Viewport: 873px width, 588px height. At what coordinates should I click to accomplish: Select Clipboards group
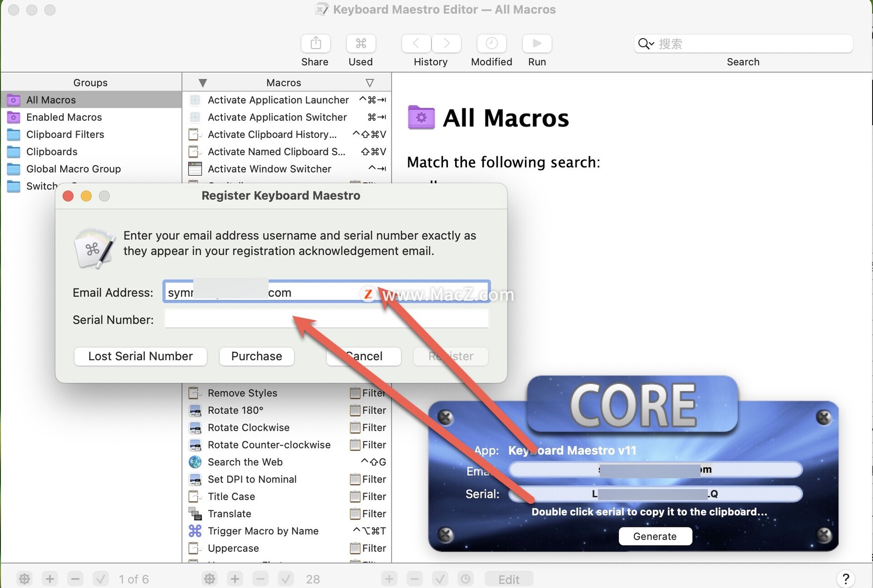tap(91, 151)
